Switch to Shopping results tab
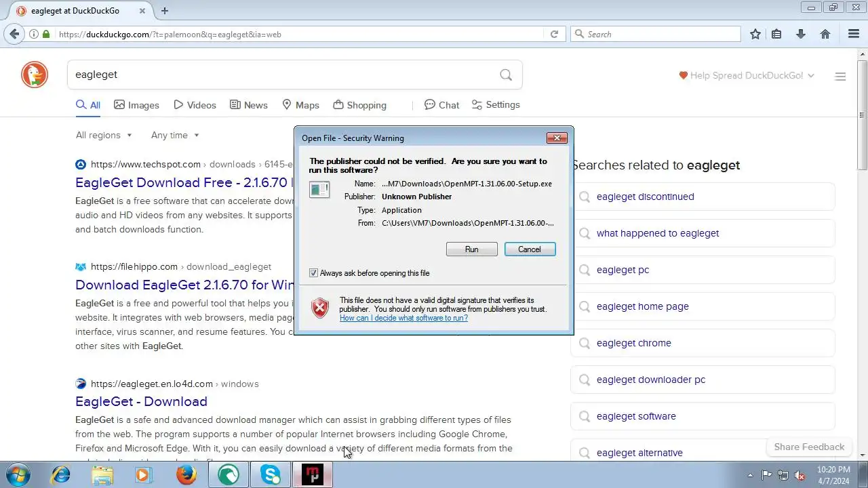 pos(359,105)
